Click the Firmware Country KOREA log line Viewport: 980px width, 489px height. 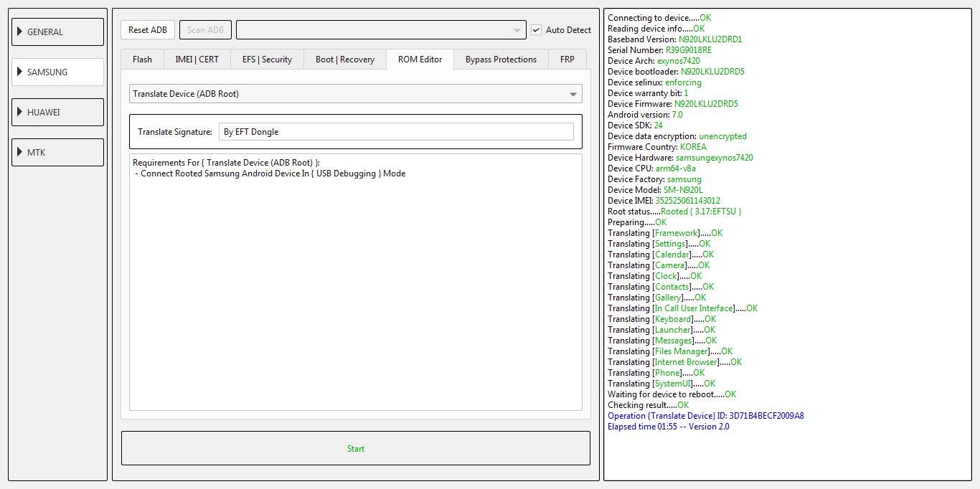pos(657,147)
